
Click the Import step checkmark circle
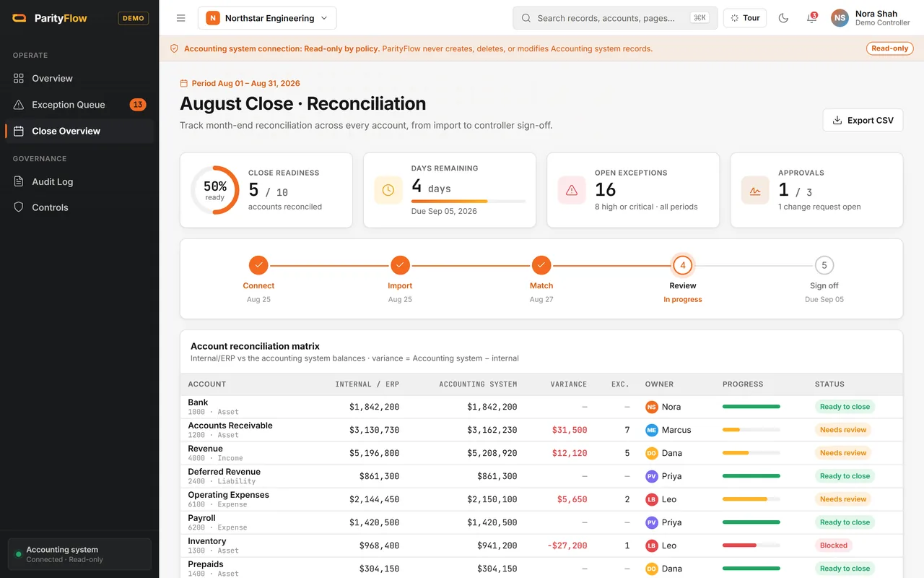coord(400,265)
